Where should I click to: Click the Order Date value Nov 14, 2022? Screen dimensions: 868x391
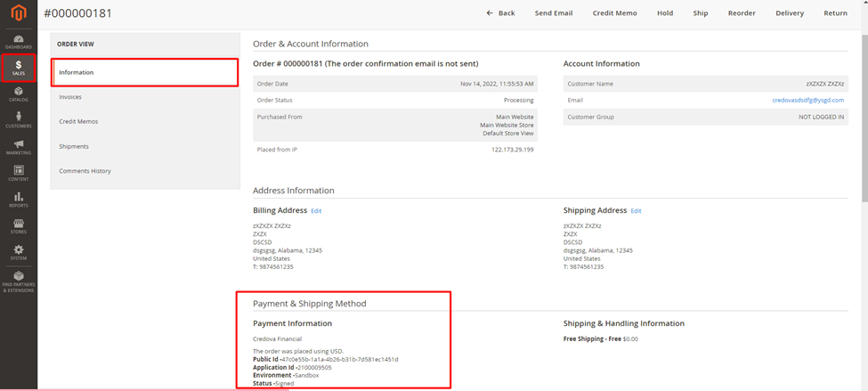[497, 84]
